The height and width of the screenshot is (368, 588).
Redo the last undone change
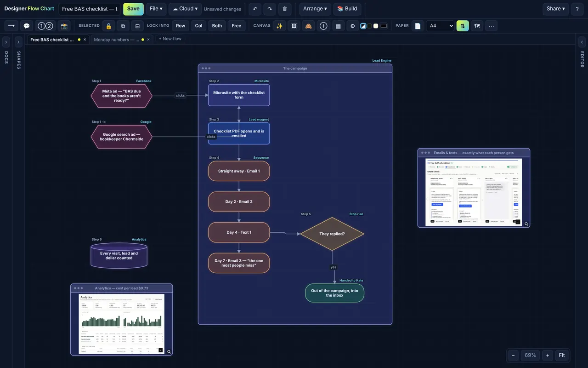pos(270,9)
